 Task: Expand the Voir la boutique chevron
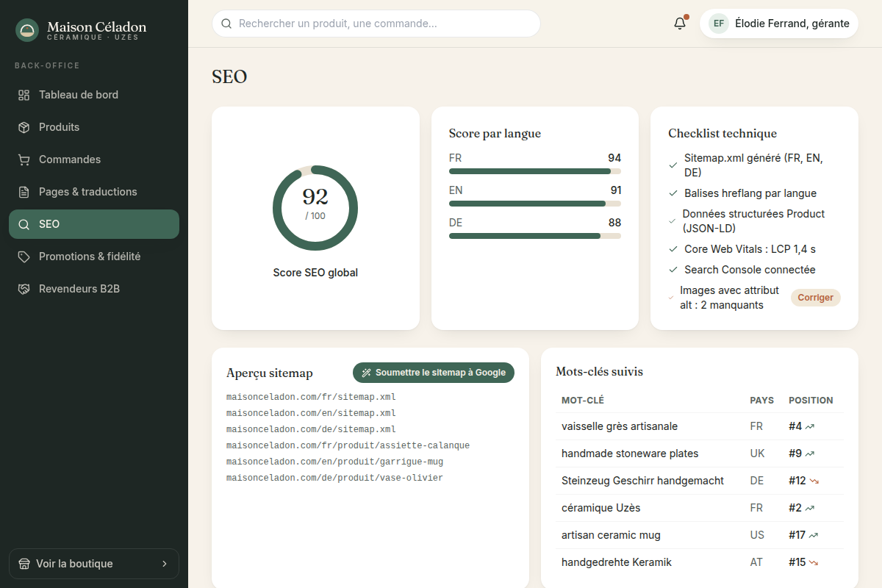pyautogui.click(x=165, y=564)
